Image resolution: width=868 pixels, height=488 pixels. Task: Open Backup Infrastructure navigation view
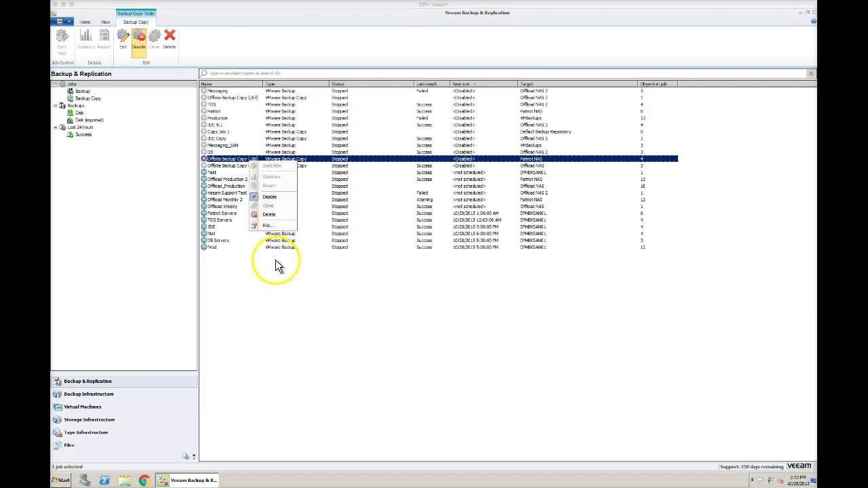(124, 394)
